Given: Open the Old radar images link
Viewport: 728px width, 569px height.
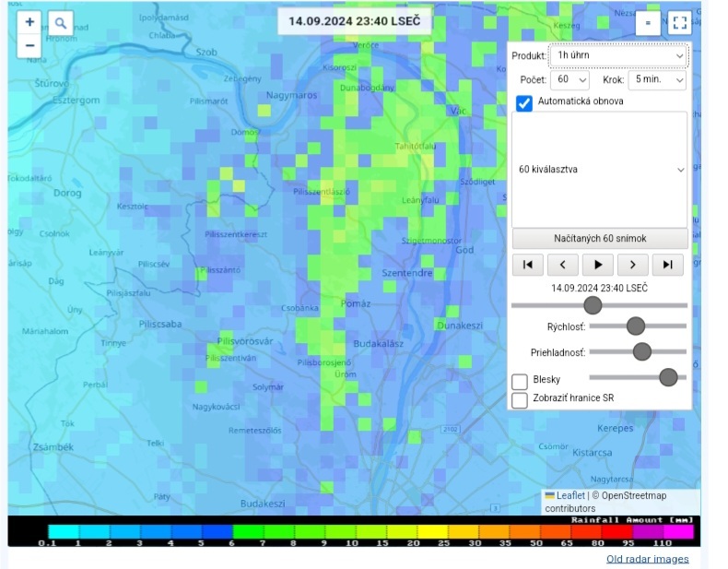Looking at the screenshot, I should 647,559.
